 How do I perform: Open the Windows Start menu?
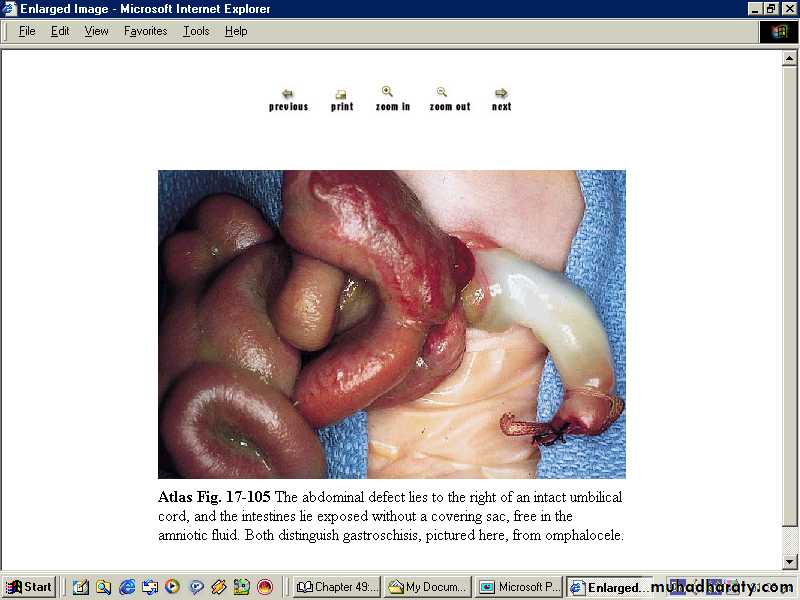click(28, 587)
